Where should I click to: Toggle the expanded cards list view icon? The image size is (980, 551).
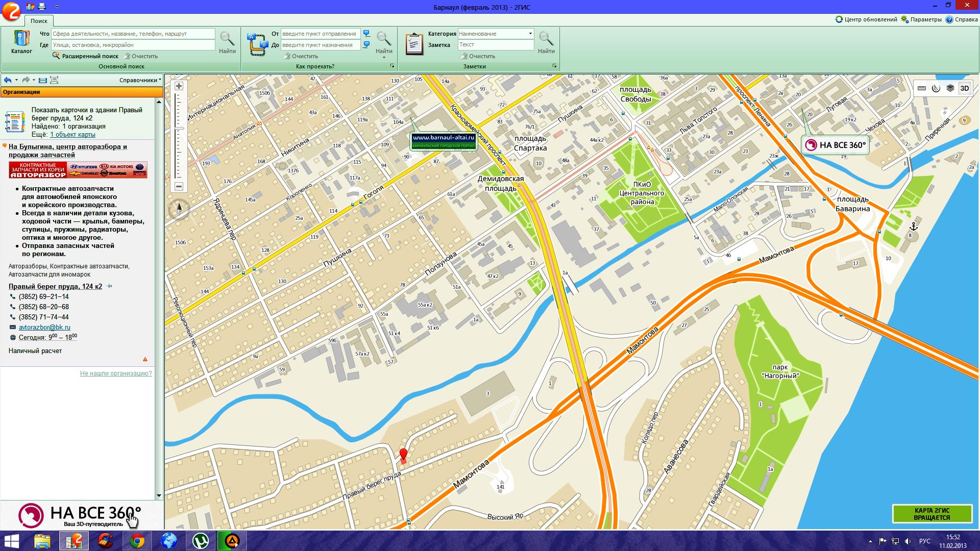(x=54, y=80)
